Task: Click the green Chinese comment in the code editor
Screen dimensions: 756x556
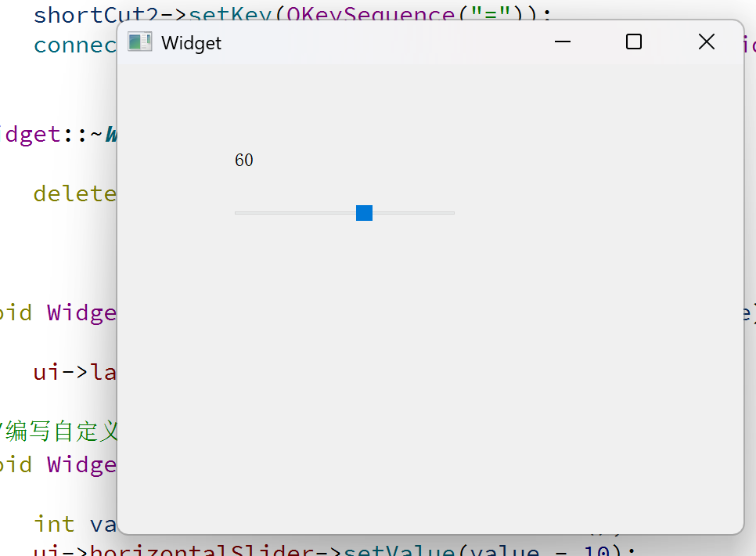Action: 59,431
